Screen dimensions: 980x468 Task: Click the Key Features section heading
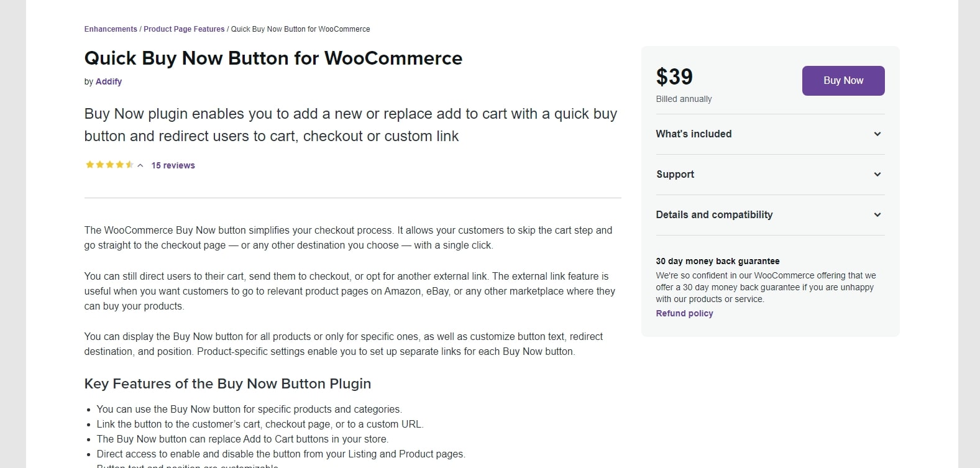coord(227,383)
